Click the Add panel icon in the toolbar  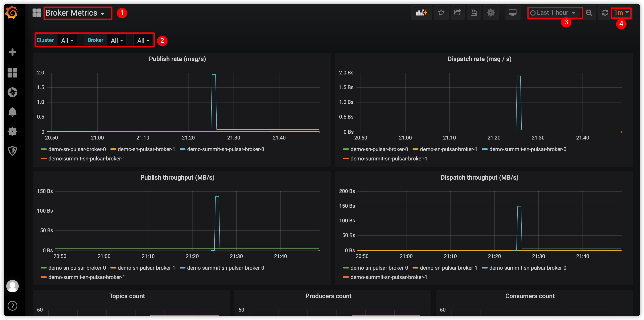[x=422, y=12]
